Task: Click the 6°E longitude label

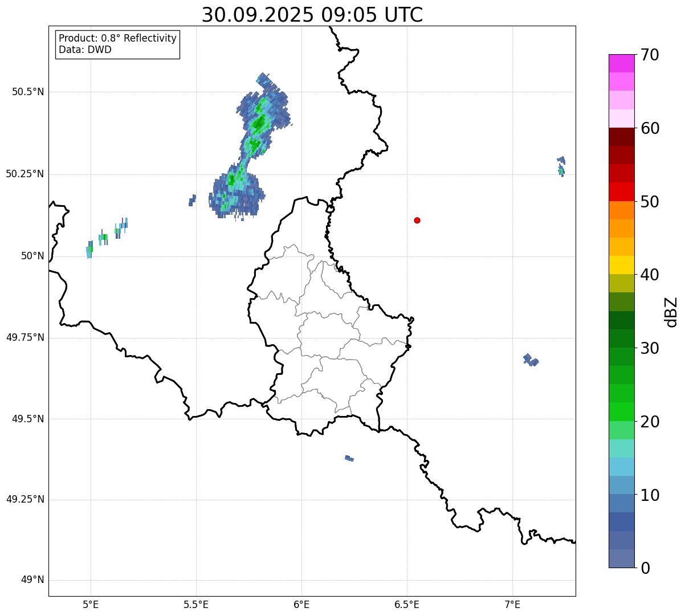Action: (301, 604)
